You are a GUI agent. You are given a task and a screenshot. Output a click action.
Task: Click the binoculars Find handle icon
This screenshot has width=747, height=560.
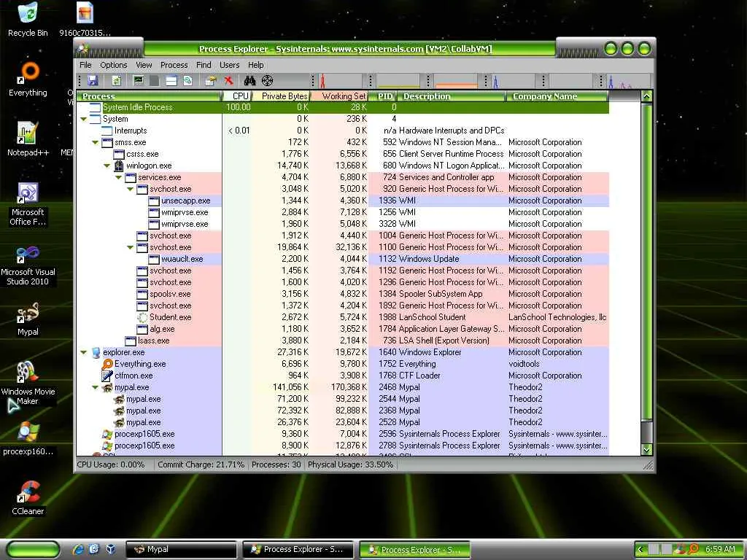click(249, 81)
